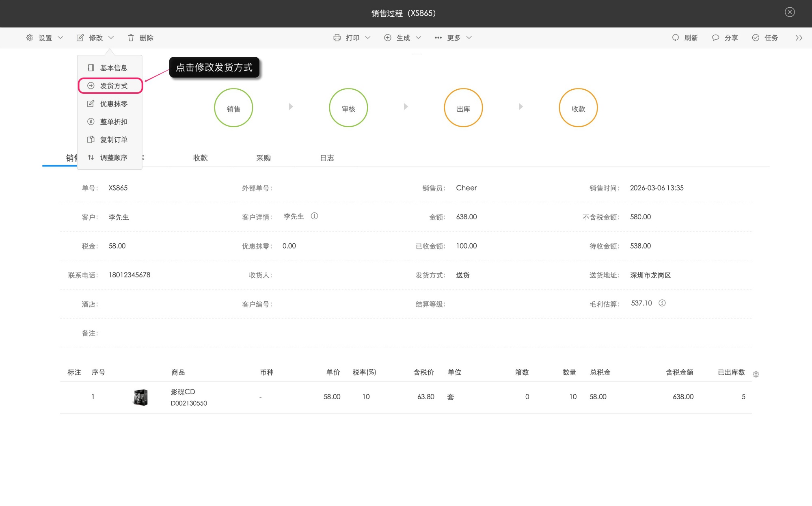Open the table column settings gear
Image resolution: width=812 pixels, height=506 pixels.
click(756, 374)
